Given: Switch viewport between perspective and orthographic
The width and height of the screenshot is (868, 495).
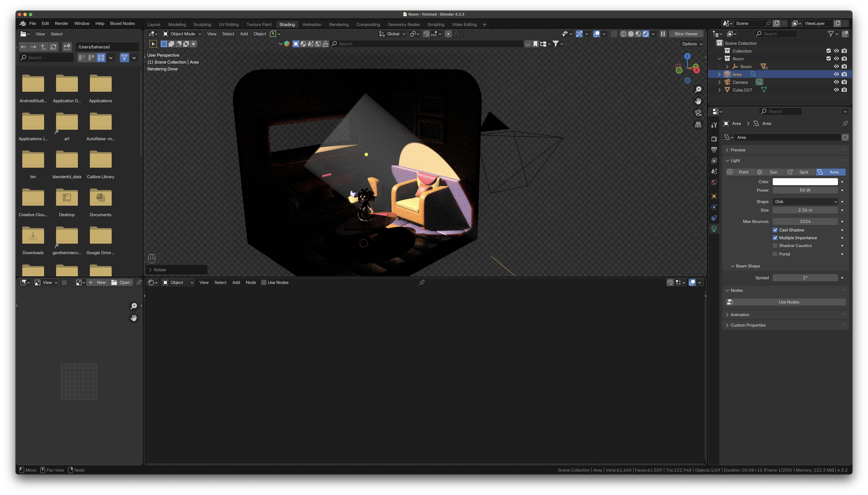Looking at the screenshot, I should click(698, 125).
